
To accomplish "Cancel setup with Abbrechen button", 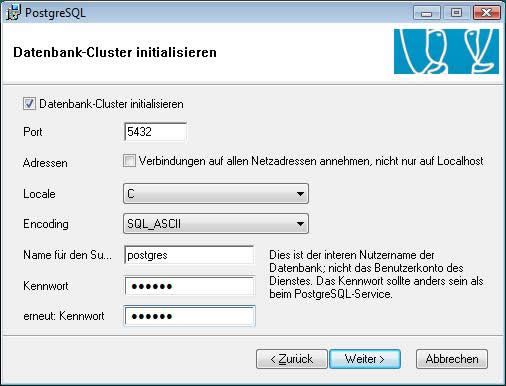I will pos(452,359).
